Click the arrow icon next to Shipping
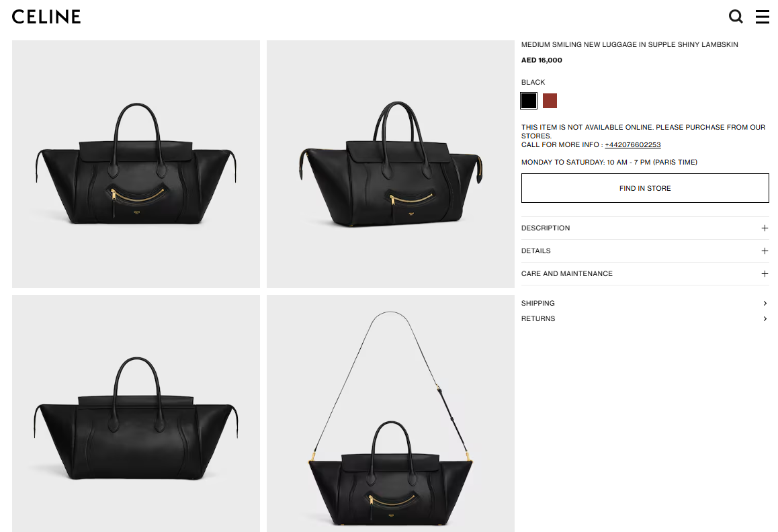The image size is (778, 532). (765, 303)
